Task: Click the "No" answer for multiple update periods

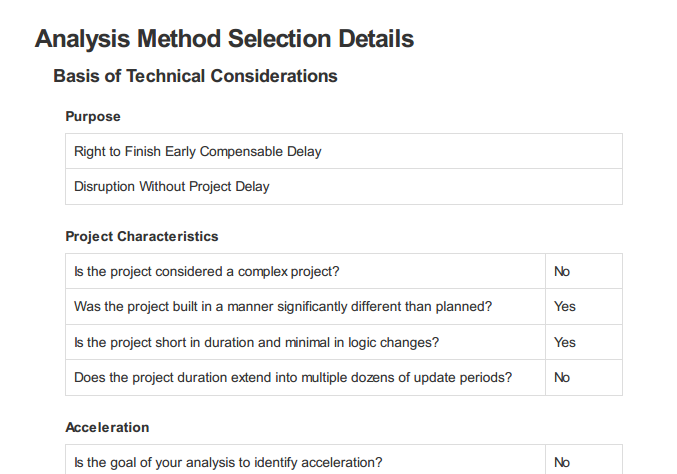Action: tap(562, 377)
